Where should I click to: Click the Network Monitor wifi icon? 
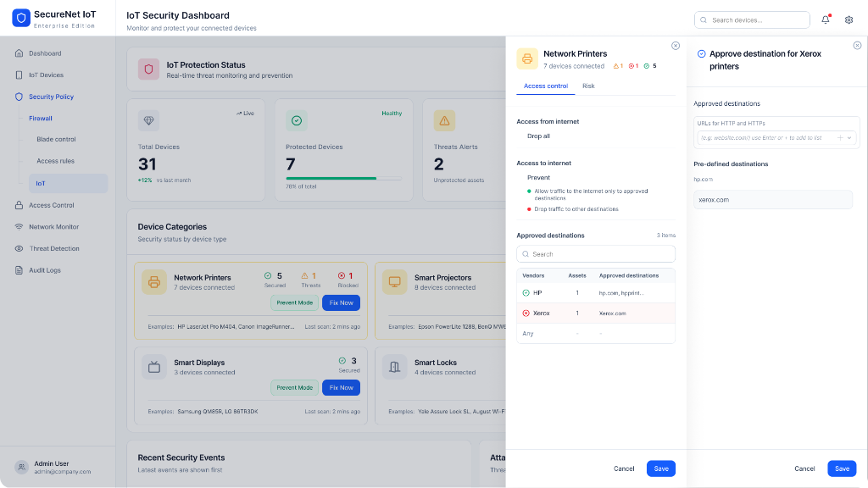tap(19, 227)
